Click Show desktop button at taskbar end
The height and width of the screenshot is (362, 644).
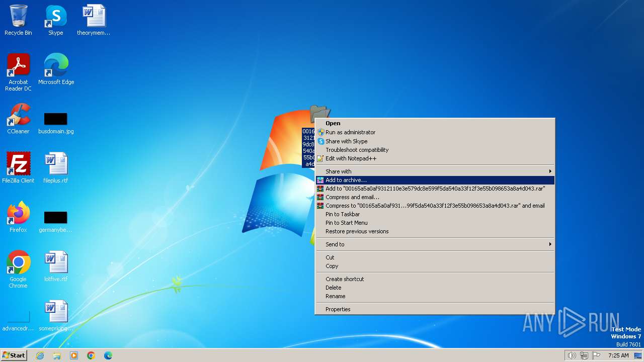[638, 355]
